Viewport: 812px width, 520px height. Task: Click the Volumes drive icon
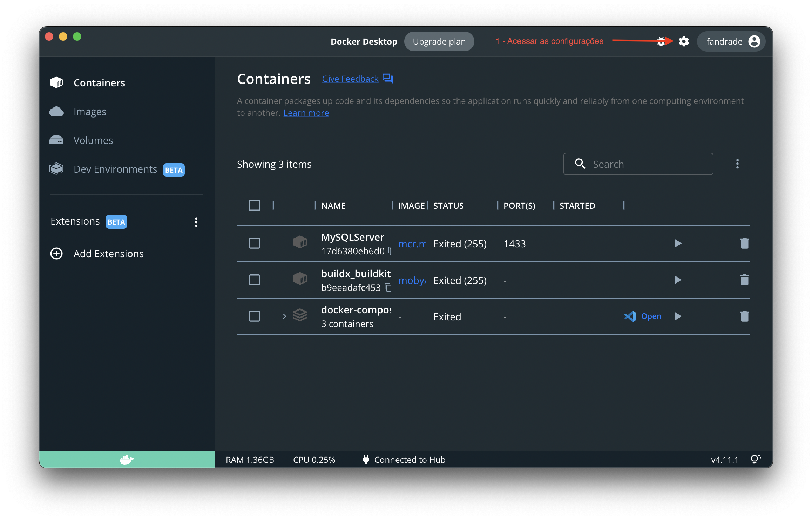click(x=56, y=140)
